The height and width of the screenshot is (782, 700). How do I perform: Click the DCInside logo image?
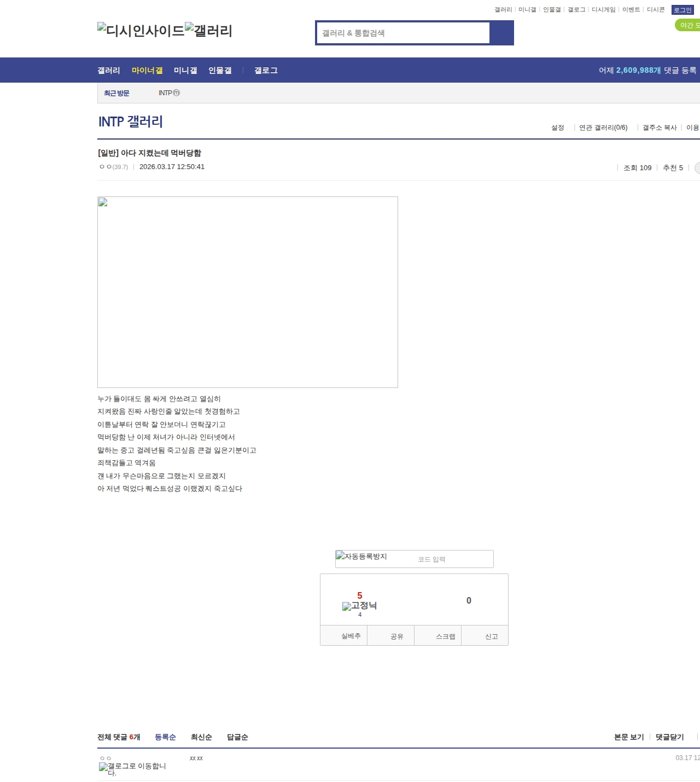pyautogui.click(x=141, y=31)
